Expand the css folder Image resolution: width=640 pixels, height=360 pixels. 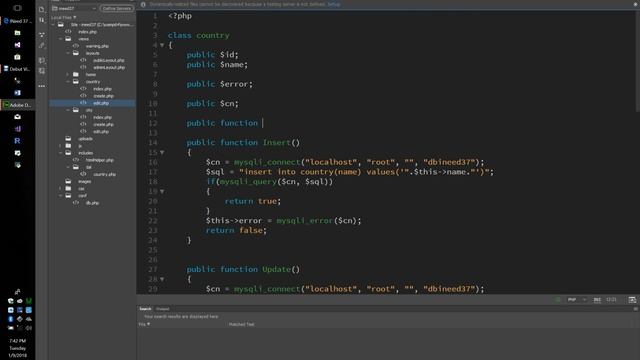click(x=61, y=189)
